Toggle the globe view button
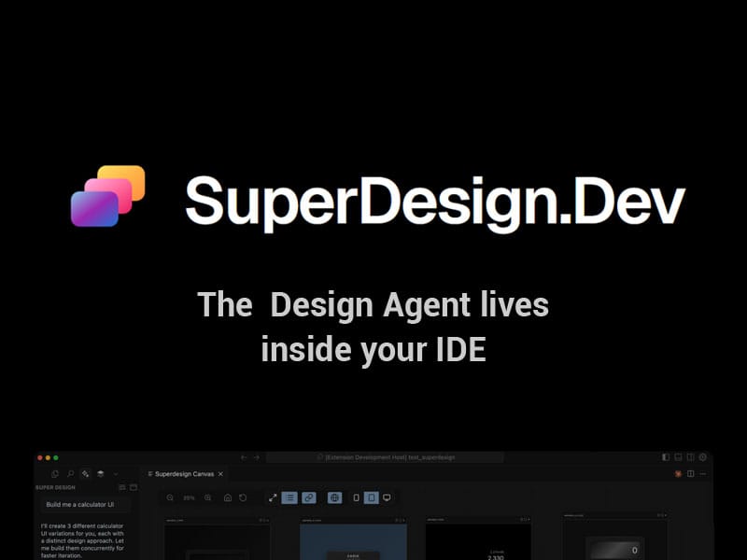The width and height of the screenshot is (747, 560). click(335, 497)
